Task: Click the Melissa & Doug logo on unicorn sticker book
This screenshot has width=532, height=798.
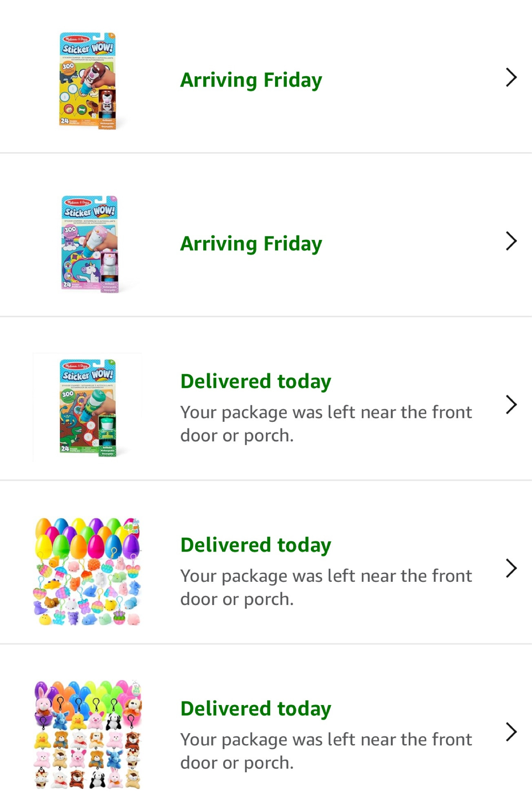Action: 79,202
